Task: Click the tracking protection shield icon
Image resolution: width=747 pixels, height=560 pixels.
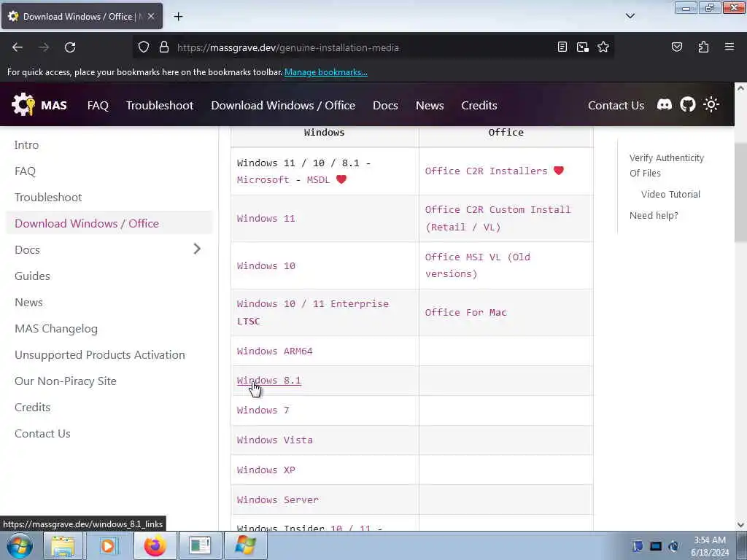Action: (x=144, y=47)
